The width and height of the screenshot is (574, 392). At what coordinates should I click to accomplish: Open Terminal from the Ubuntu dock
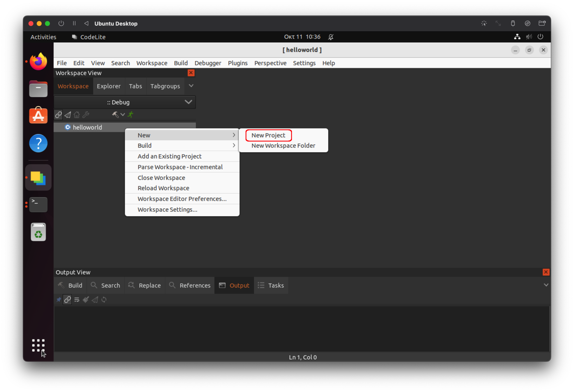38,204
